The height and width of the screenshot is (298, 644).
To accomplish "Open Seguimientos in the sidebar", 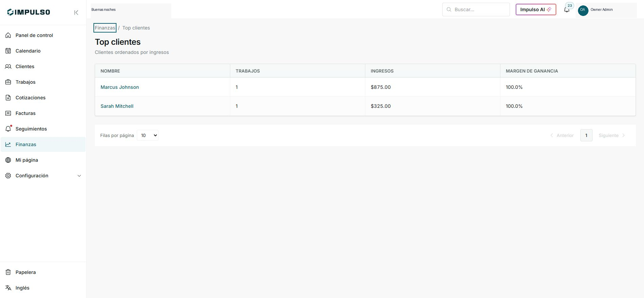I will coord(43,129).
